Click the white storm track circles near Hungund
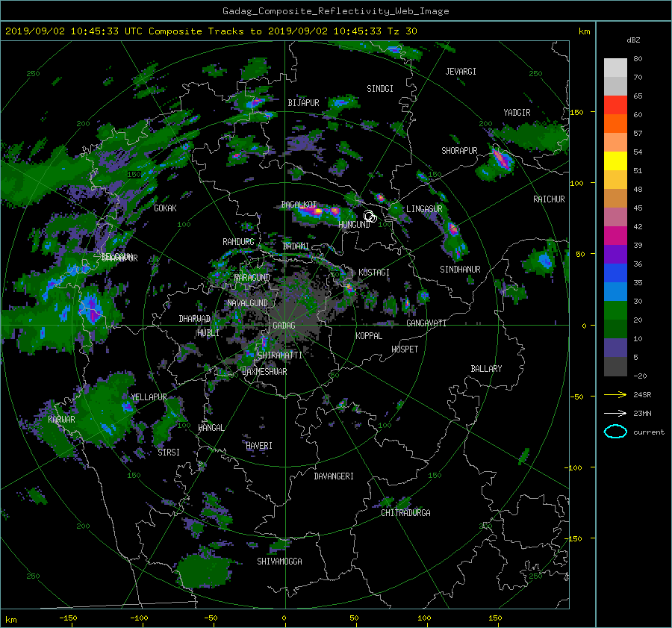This screenshot has width=672, height=628. [x=370, y=217]
